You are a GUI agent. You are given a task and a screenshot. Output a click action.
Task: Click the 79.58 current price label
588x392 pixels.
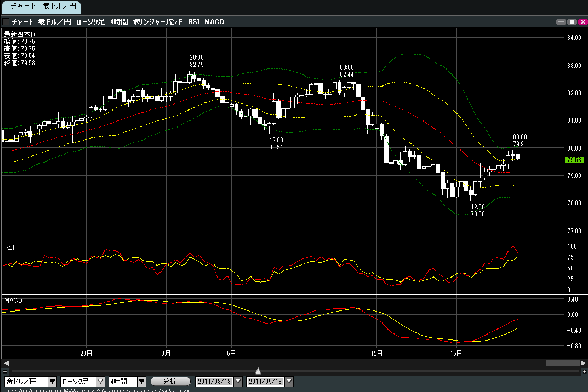574,160
